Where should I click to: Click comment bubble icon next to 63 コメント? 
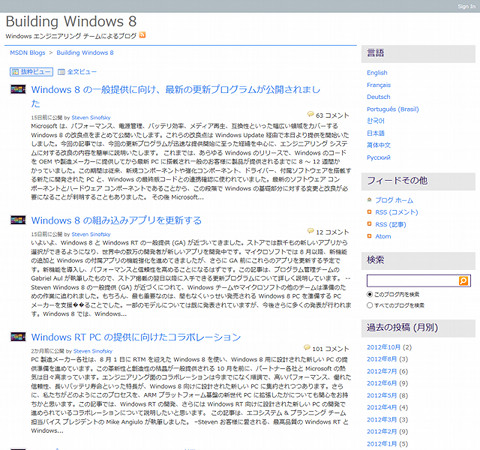tap(310, 114)
